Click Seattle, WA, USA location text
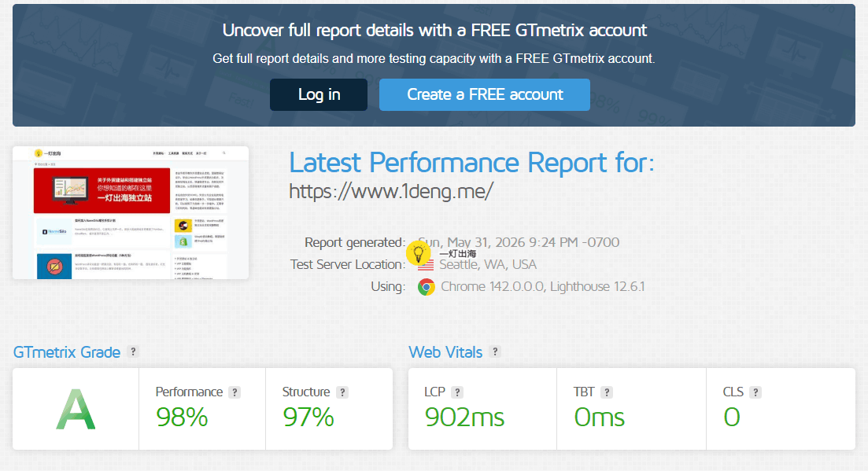The width and height of the screenshot is (868, 471). tap(488, 265)
